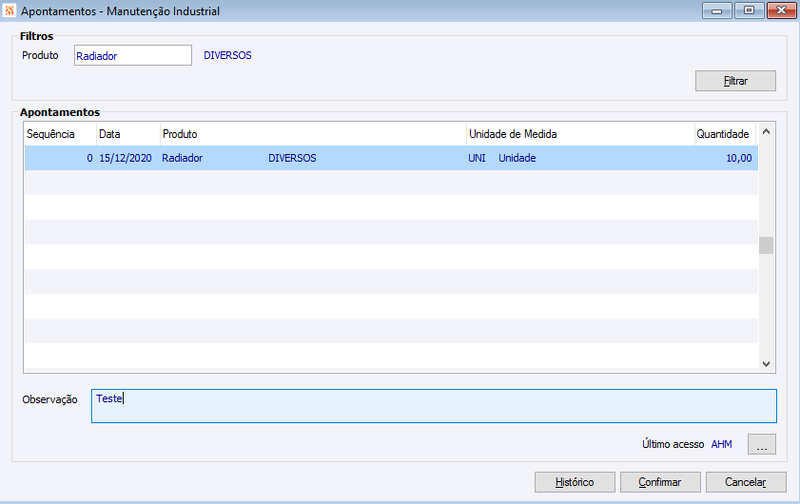Viewport: 800px width, 504px height.
Task: Select the date cell 15/12/2020
Action: point(126,158)
